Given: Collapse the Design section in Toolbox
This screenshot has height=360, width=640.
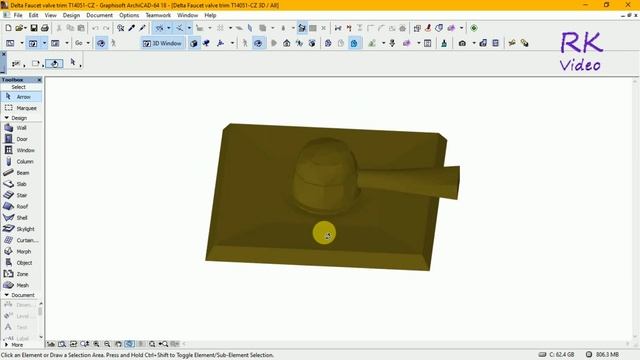Looking at the screenshot, I should (7, 118).
